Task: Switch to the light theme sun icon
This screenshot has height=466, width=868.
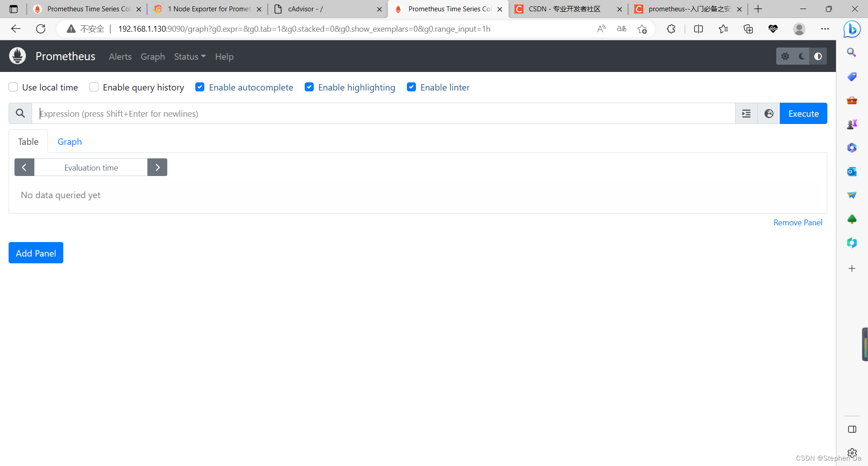Action: [785, 57]
